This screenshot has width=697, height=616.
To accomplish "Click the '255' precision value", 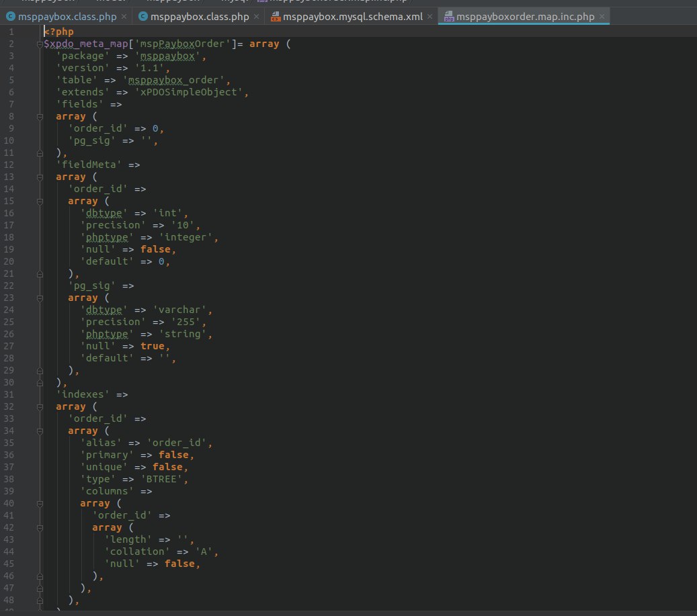I will coord(186,322).
